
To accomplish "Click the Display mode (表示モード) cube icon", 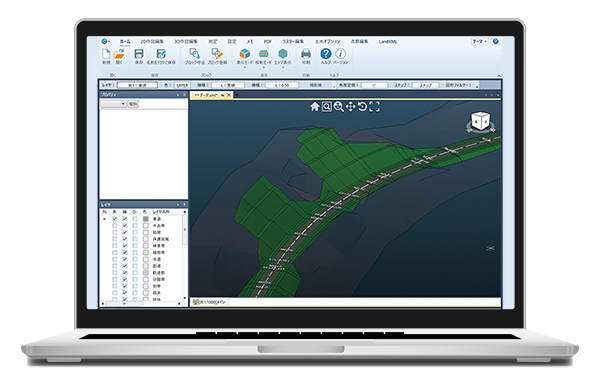I will (245, 54).
